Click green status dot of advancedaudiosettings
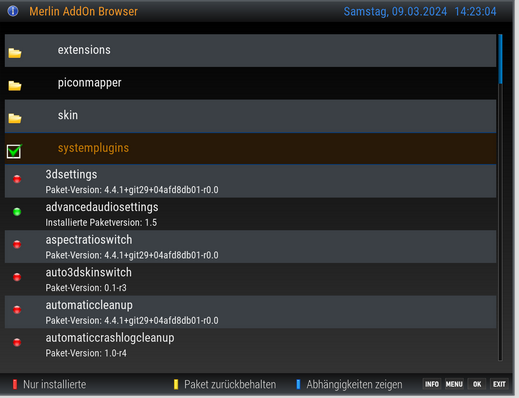This screenshot has height=398, width=519. tap(17, 212)
